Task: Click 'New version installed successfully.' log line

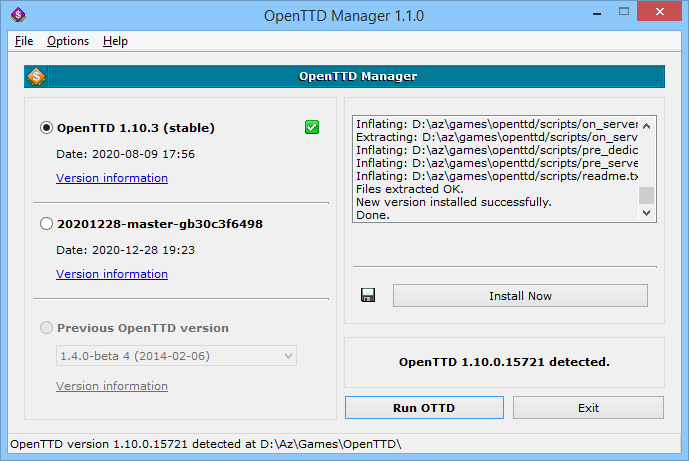Action: (453, 202)
